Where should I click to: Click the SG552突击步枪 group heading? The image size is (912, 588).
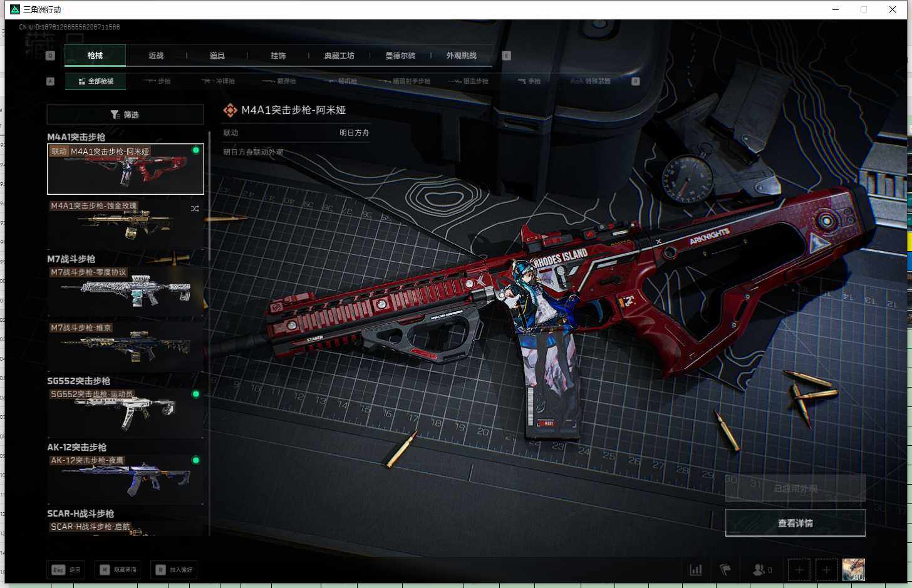point(79,381)
